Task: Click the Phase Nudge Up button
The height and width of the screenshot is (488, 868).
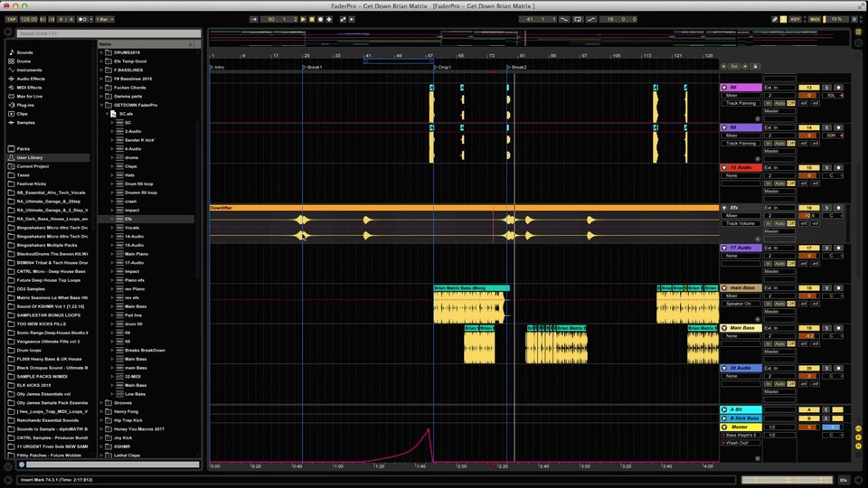Action: (x=52, y=19)
